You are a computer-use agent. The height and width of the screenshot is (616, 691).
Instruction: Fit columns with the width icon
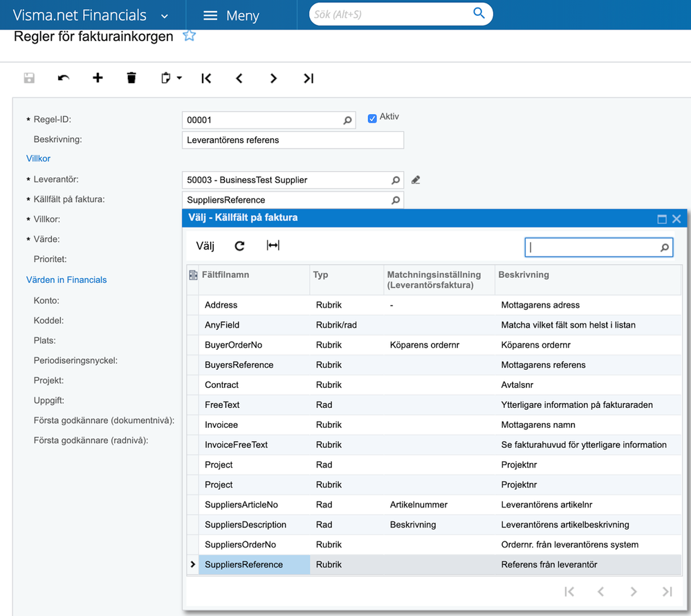pos(273,245)
